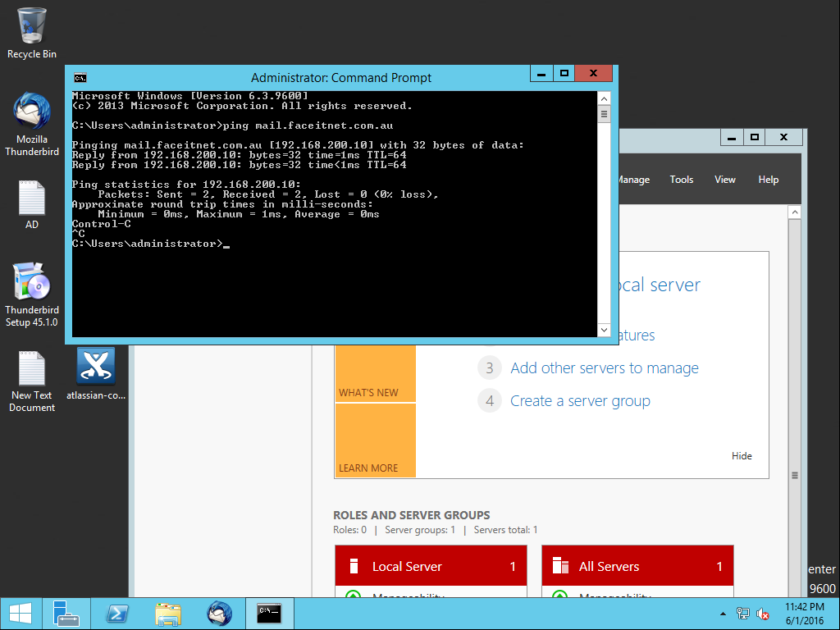840x630 pixels.
Task: Select the AD text file on the desktop
Action: [32, 204]
